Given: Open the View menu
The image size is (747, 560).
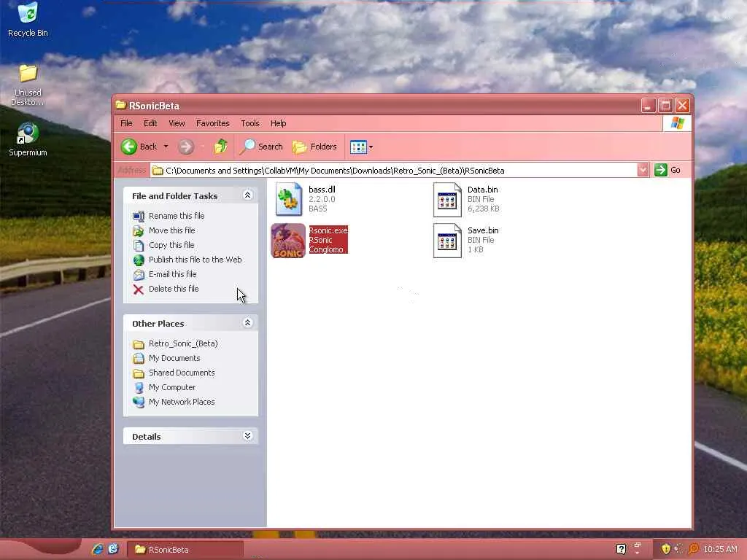Looking at the screenshot, I should coord(177,123).
